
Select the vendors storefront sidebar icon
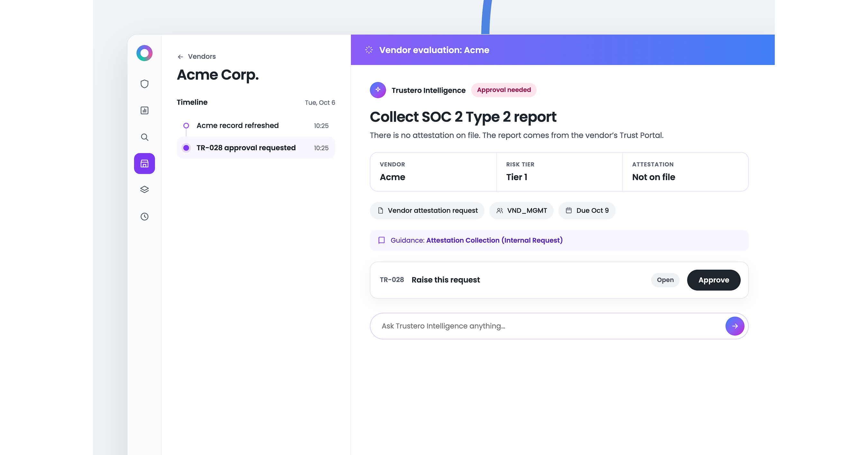(x=144, y=163)
